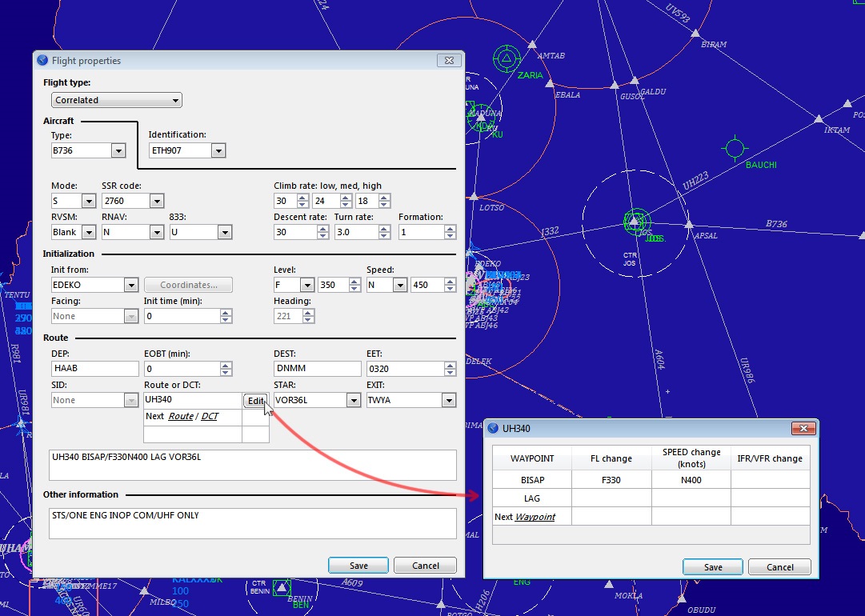Click the APSAL waypoint triangle
865x616 pixels.
point(688,225)
